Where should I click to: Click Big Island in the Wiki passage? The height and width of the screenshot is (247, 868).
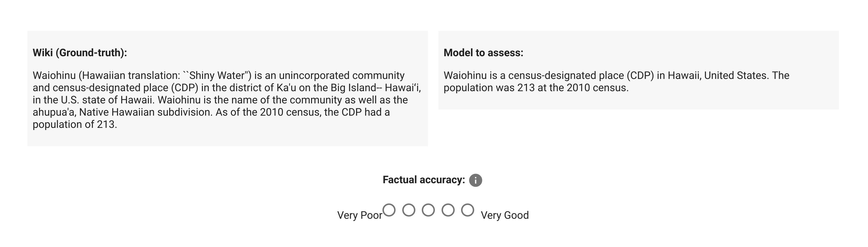click(x=353, y=88)
